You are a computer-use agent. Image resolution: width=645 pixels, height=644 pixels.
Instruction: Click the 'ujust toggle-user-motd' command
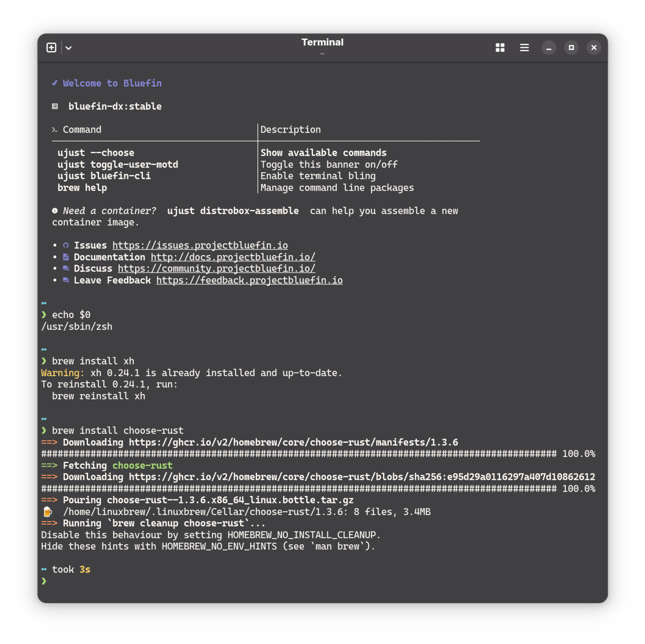[x=118, y=164]
